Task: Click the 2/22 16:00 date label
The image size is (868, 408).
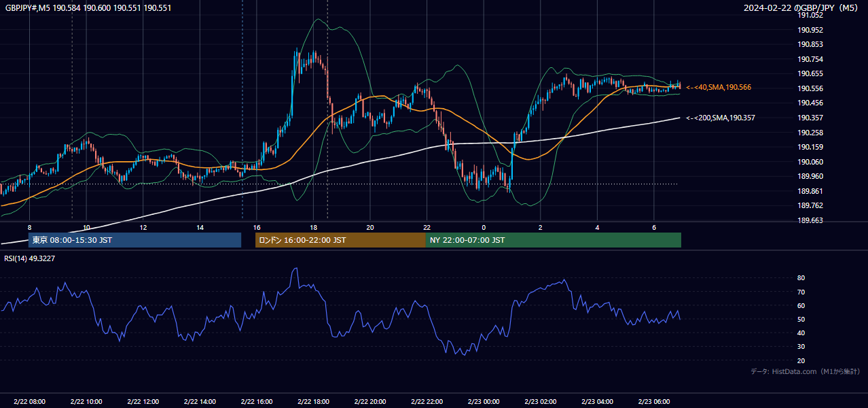Action: [257, 402]
